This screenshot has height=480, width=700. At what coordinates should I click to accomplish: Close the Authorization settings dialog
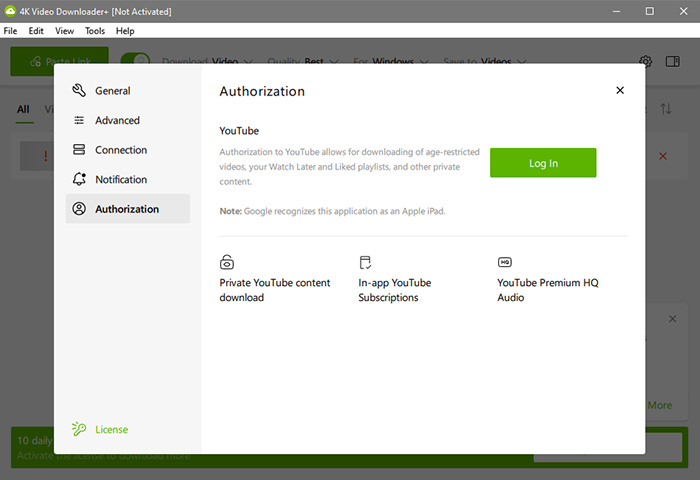tap(620, 90)
